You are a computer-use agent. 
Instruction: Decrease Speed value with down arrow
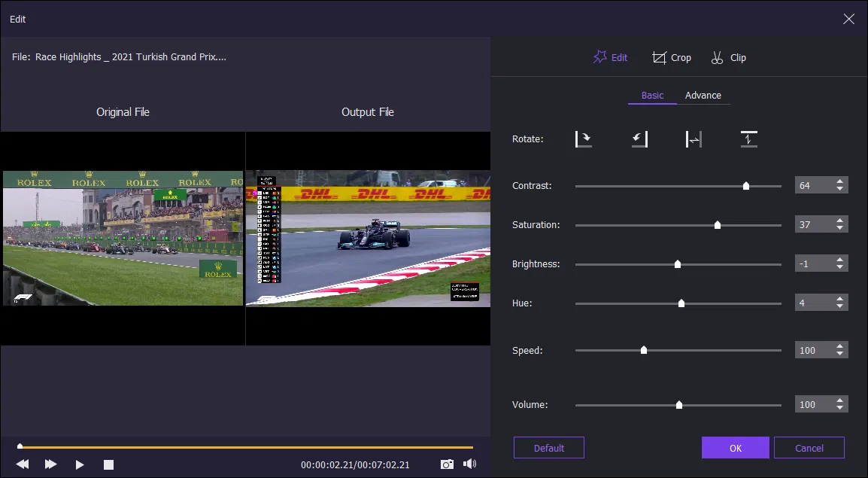839,354
